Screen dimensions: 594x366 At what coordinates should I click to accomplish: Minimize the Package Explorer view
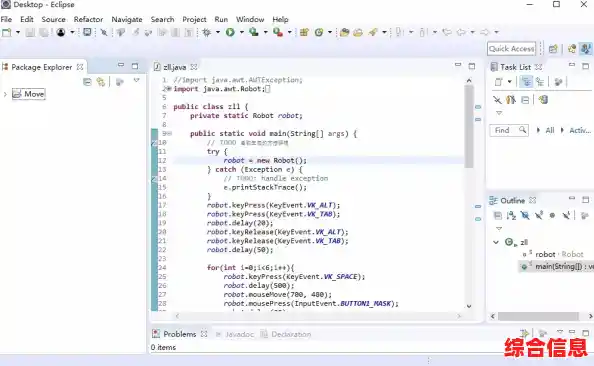pos(121,65)
